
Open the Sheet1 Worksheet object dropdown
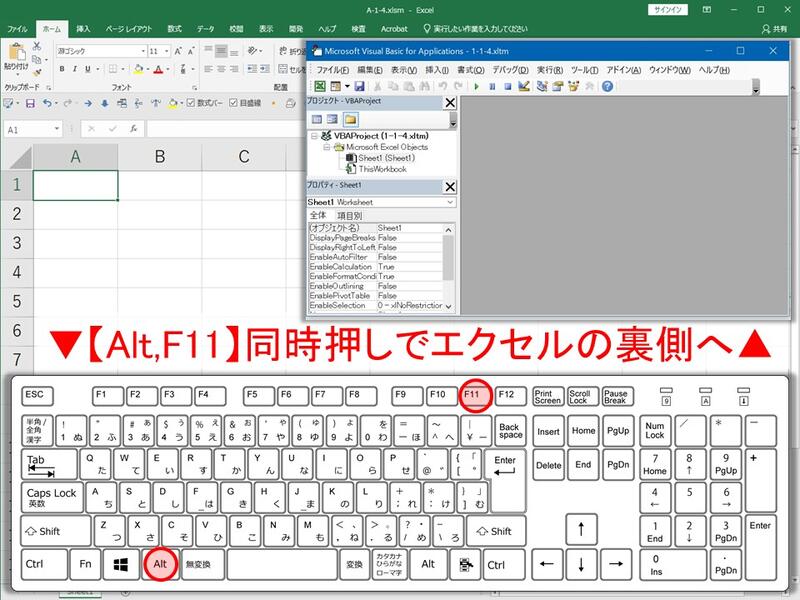tap(449, 202)
